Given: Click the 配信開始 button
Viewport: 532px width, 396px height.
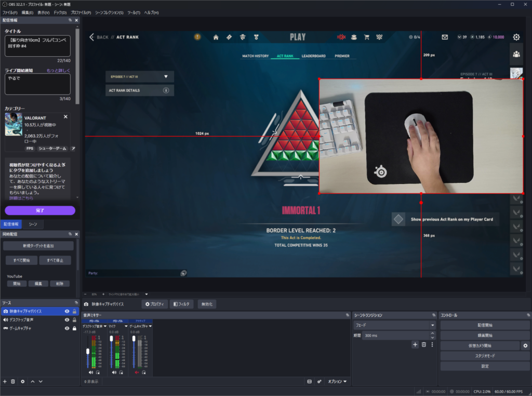Looking at the screenshot, I should point(485,325).
